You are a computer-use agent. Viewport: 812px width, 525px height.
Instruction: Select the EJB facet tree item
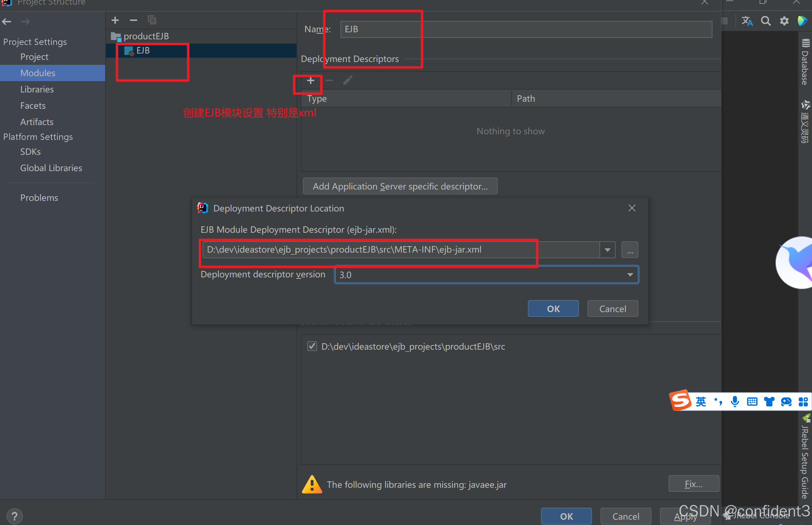point(143,51)
